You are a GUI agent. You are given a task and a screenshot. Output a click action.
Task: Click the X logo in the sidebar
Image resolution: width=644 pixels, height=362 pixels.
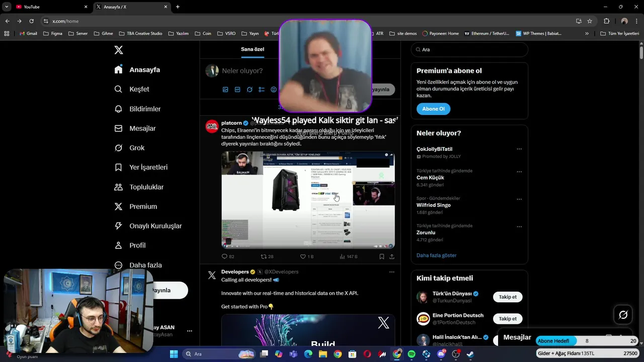click(x=119, y=50)
